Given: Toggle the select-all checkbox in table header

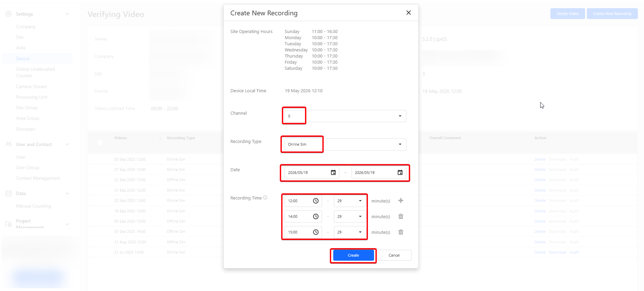Looking at the screenshot, I should 100,142.
